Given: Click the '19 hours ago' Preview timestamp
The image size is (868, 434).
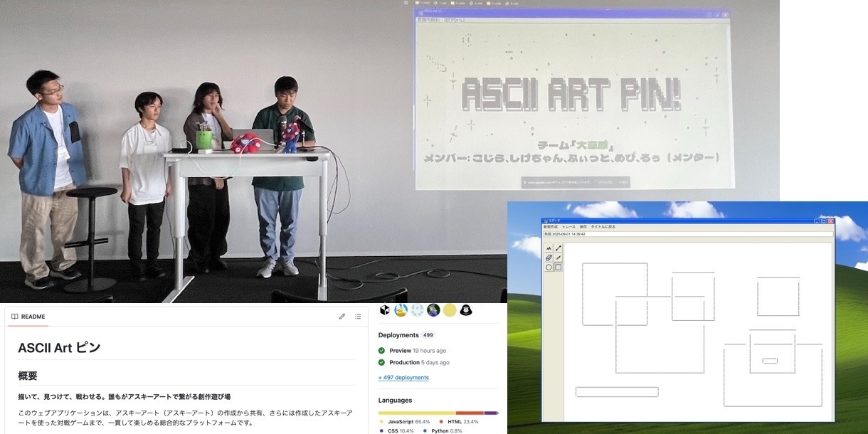Looking at the screenshot, I should point(430,351).
